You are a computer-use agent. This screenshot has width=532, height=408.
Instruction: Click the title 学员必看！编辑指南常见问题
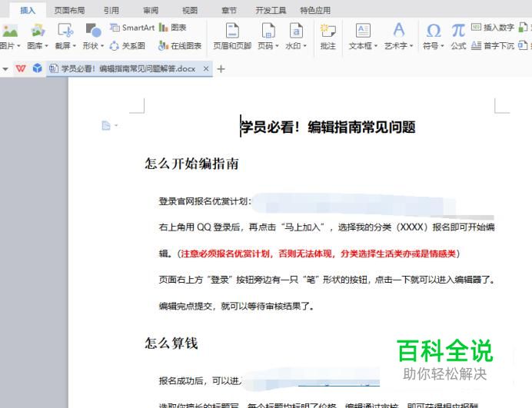pyautogui.click(x=328, y=128)
